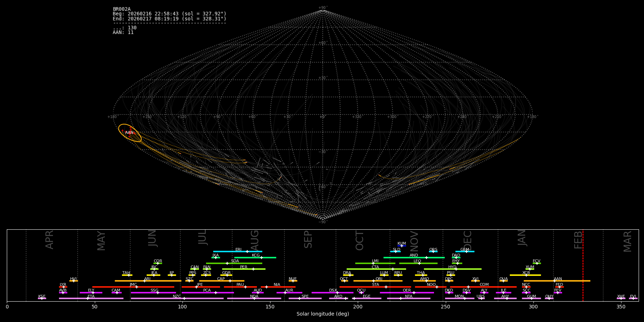Click the SSG shower label
The height and width of the screenshot is (322, 644).
click(x=154, y=291)
